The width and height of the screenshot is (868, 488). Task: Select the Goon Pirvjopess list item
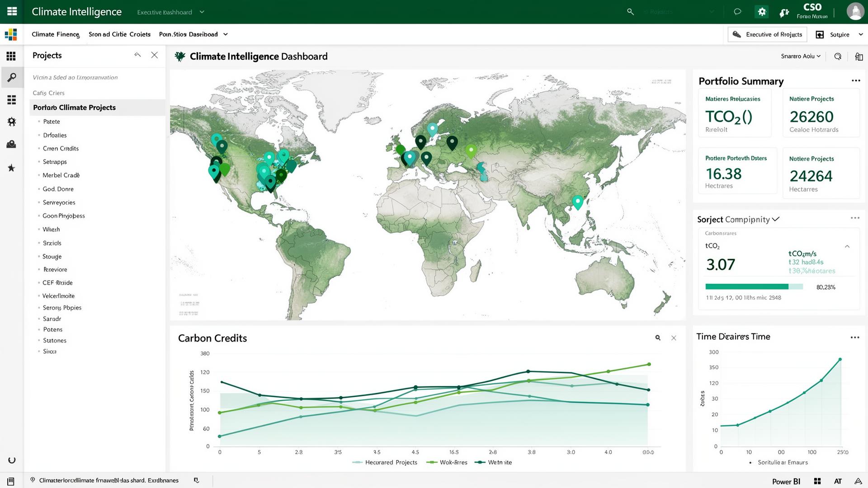point(64,216)
